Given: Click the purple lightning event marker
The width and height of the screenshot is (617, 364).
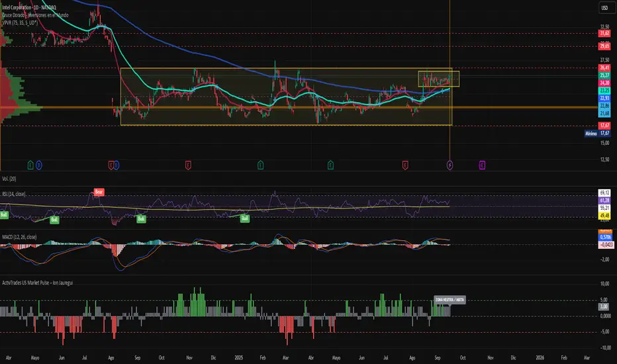Looking at the screenshot, I should pos(450,165).
